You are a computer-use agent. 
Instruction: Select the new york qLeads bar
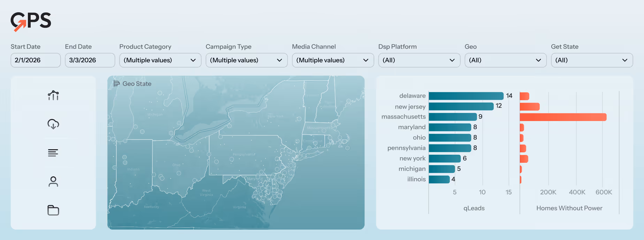[x=445, y=159]
